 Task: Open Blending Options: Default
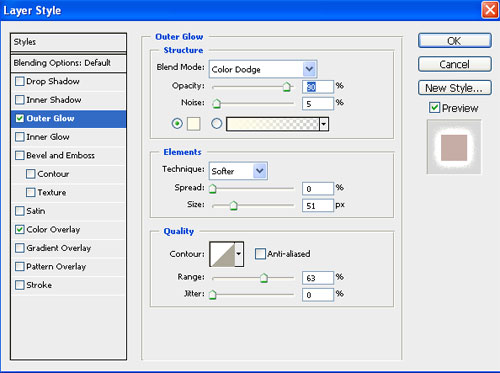coord(68,63)
